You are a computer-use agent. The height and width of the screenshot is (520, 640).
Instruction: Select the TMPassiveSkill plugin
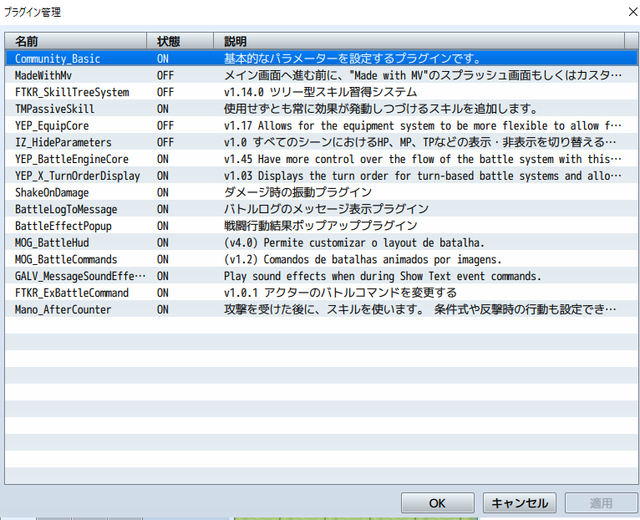point(55,109)
